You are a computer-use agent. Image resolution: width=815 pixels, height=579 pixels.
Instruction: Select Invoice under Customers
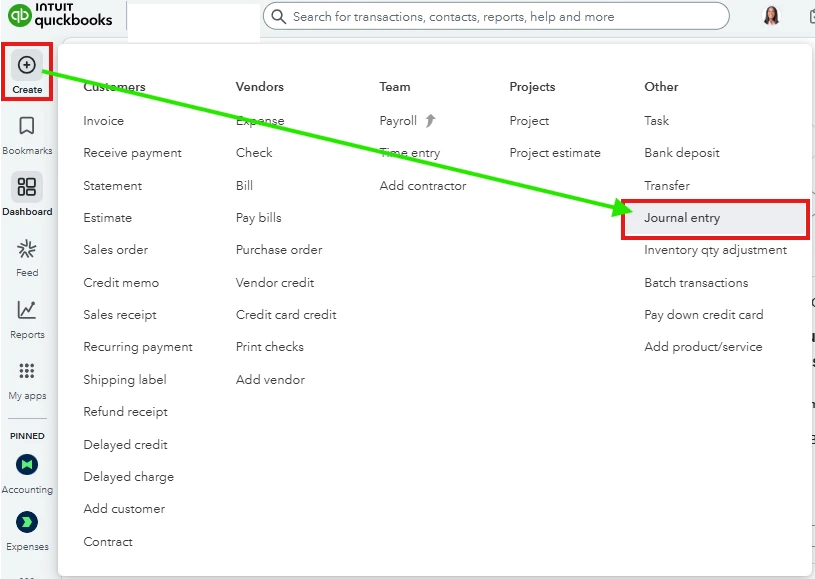(103, 121)
